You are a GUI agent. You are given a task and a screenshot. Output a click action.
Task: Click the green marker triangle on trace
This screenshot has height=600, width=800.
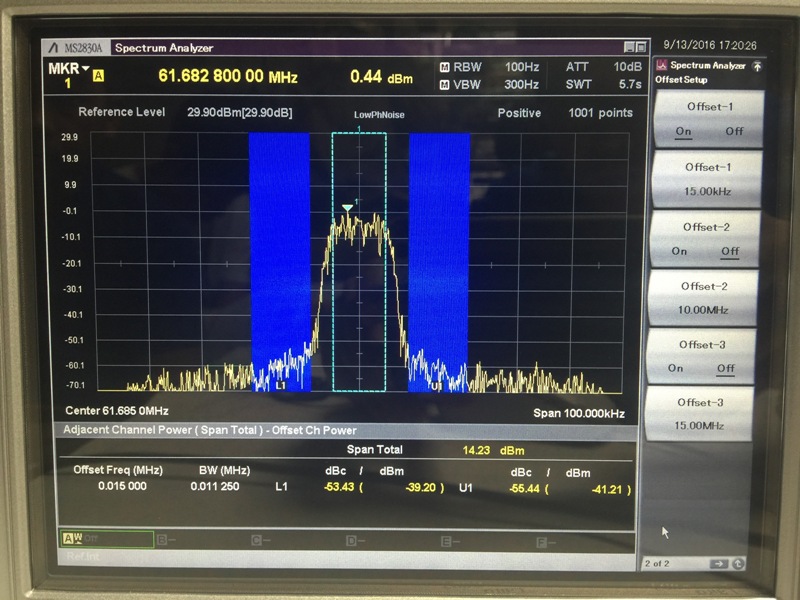coord(347,208)
